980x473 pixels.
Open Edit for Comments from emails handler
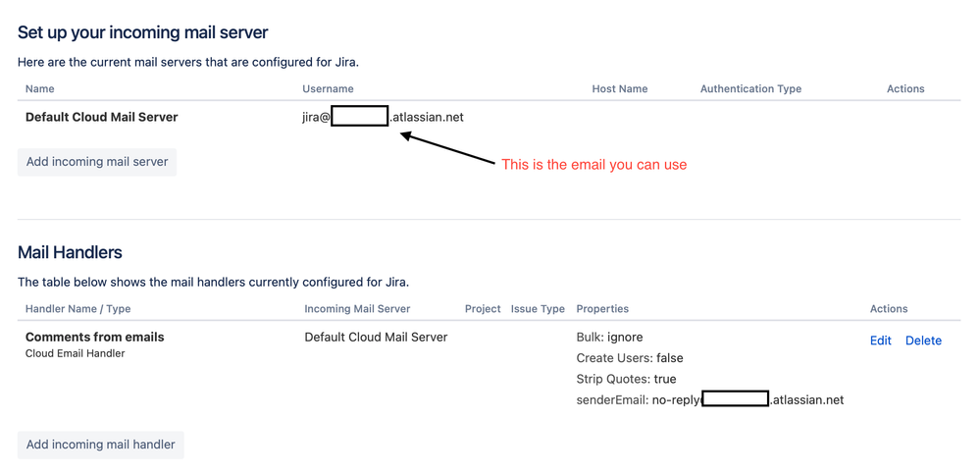[x=881, y=341]
